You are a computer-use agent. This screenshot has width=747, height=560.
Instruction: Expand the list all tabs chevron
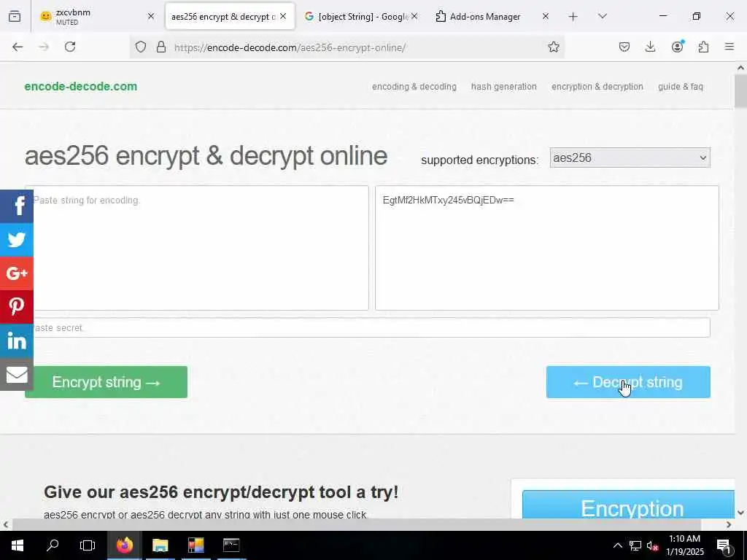(x=602, y=16)
